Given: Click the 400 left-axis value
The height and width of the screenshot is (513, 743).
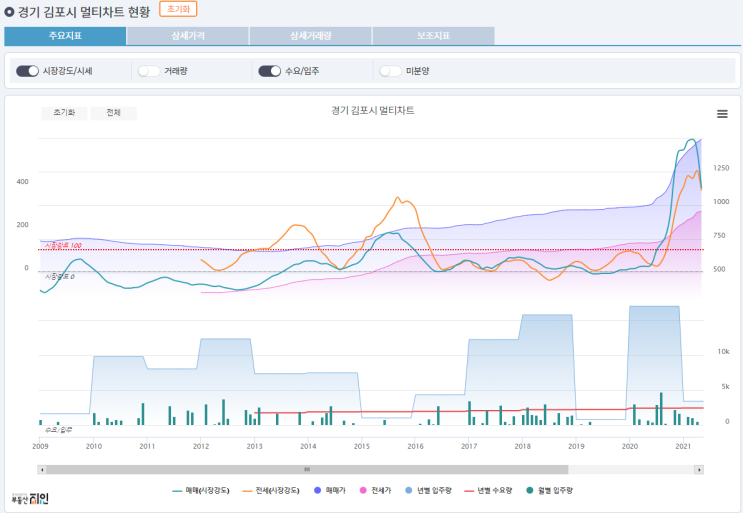Looking at the screenshot, I should click(x=22, y=182).
